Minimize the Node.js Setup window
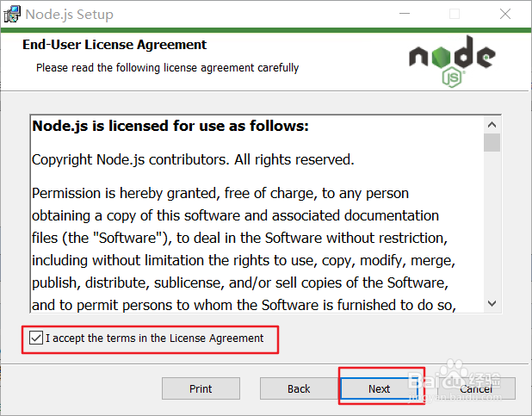This screenshot has height=416, width=532. click(x=405, y=14)
